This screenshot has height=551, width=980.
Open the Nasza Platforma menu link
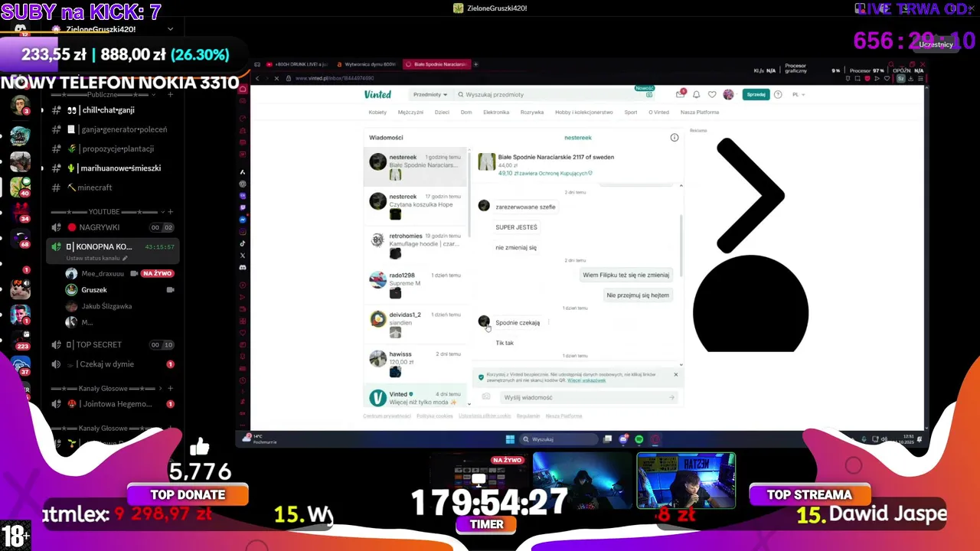700,112
